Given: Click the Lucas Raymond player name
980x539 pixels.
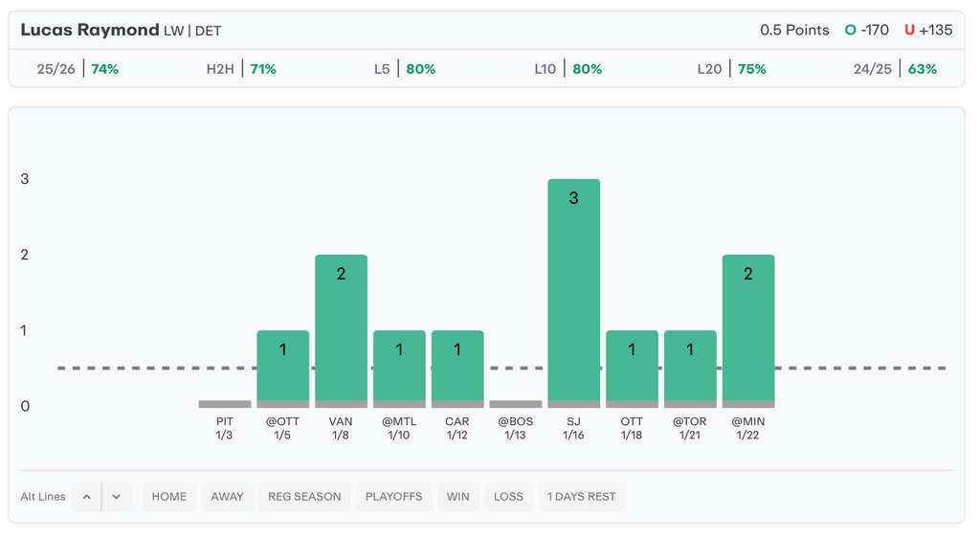Looking at the screenshot, I should (90, 30).
